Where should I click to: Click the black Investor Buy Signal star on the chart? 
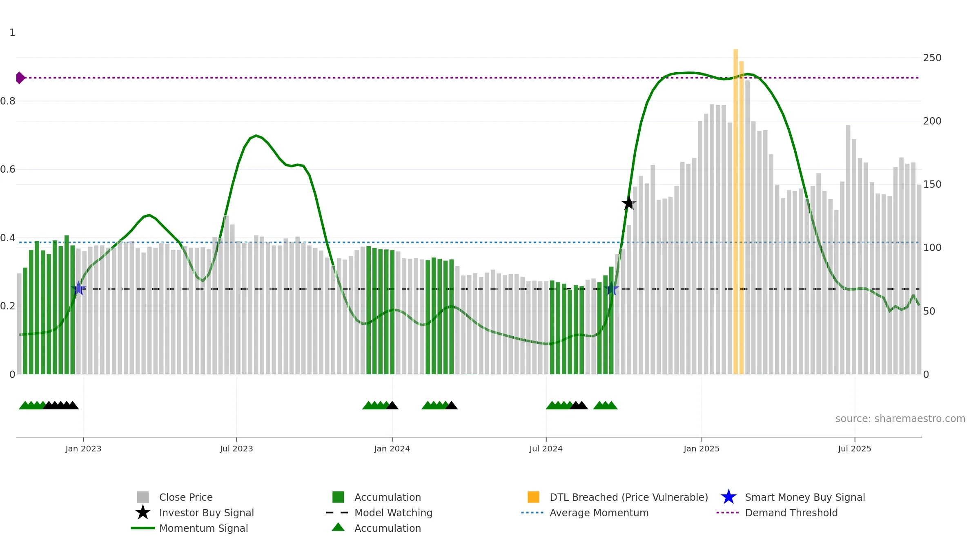tap(629, 203)
